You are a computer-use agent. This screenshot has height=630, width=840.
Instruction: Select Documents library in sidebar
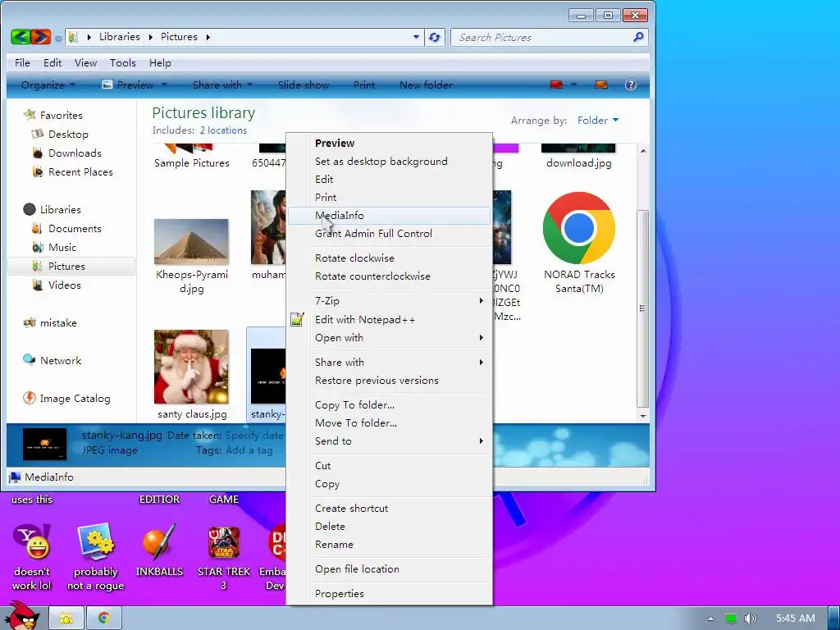(x=75, y=229)
